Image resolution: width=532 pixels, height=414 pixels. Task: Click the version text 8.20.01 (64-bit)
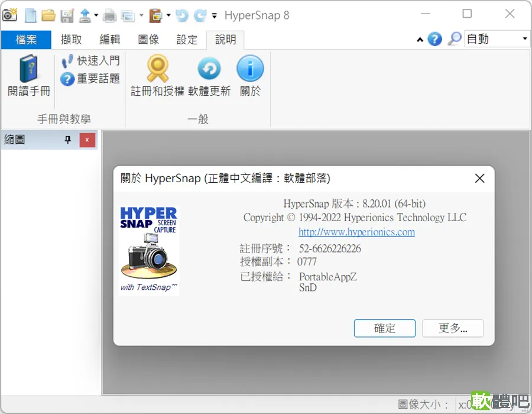(394, 203)
